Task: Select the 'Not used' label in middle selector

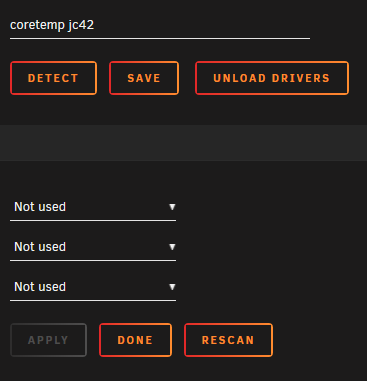Action: 40,247
